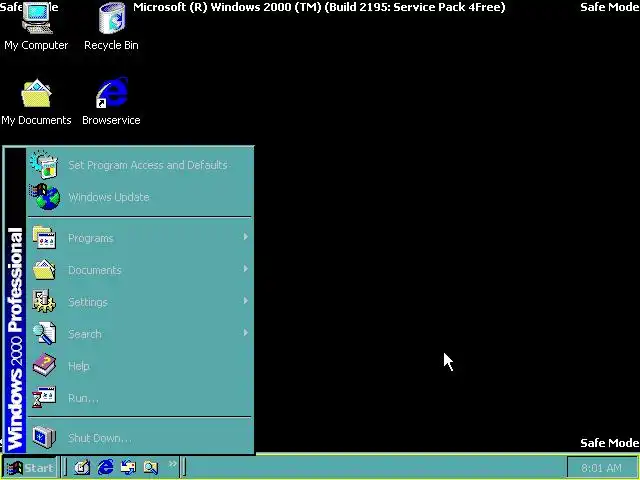Launch Internet Explorer from Quick Launch
This screenshot has height=480, width=640.
click(105, 467)
